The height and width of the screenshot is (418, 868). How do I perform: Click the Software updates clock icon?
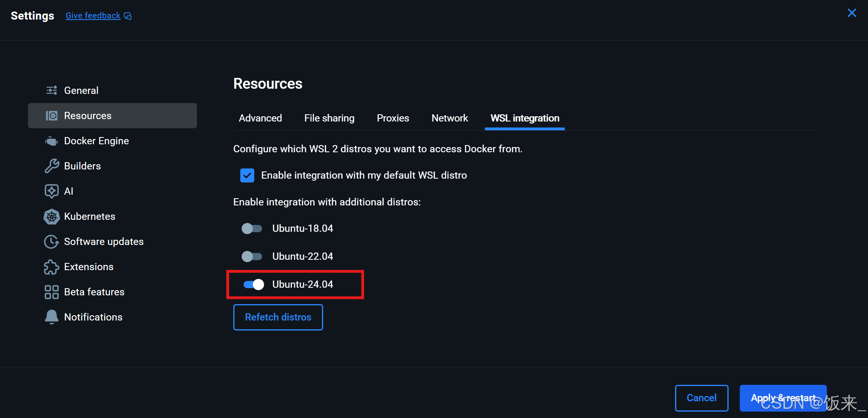pyautogui.click(x=52, y=241)
